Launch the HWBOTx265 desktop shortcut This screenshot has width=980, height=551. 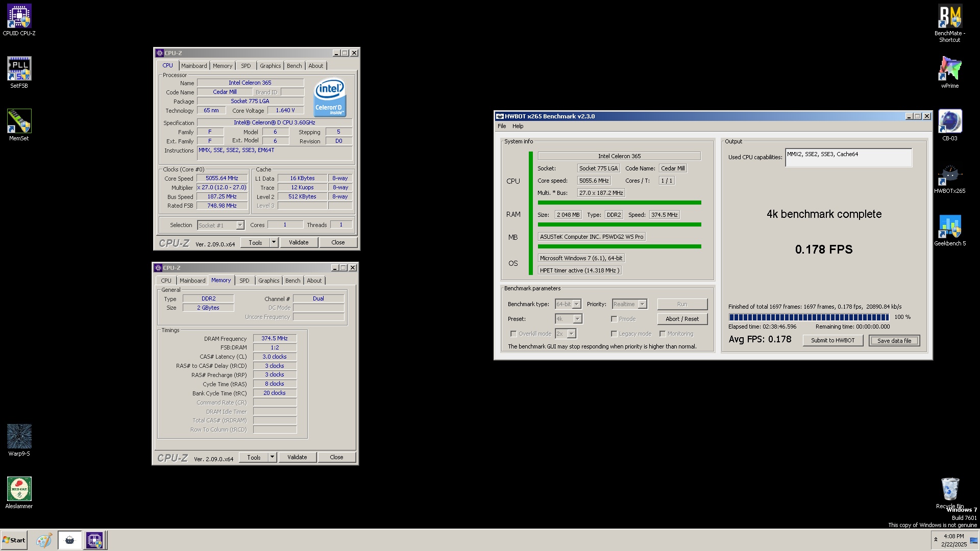[x=950, y=178]
